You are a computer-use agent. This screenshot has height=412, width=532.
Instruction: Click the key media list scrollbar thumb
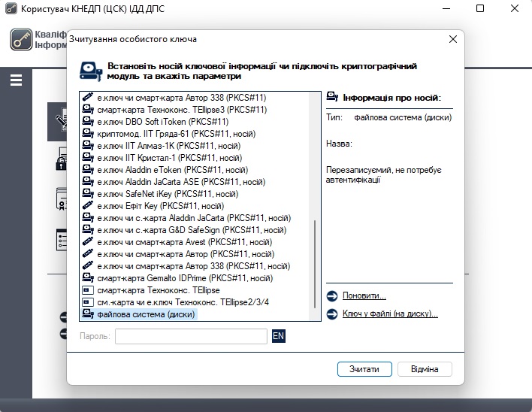click(x=315, y=264)
